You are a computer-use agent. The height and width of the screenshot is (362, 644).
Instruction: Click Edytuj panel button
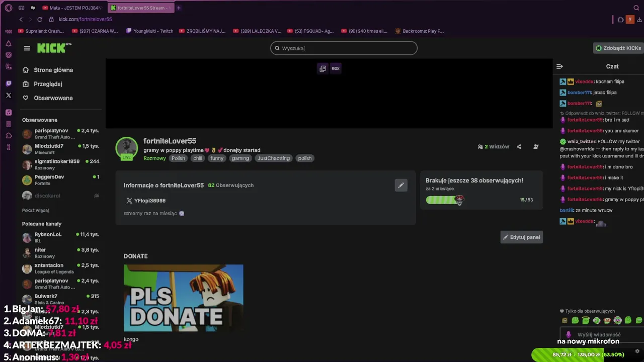[522, 237]
